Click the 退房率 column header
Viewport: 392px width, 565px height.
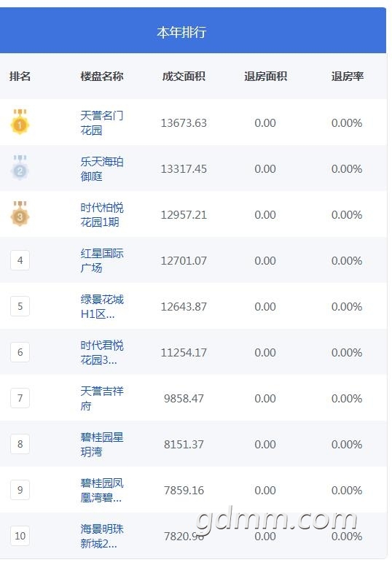pyautogui.click(x=348, y=77)
